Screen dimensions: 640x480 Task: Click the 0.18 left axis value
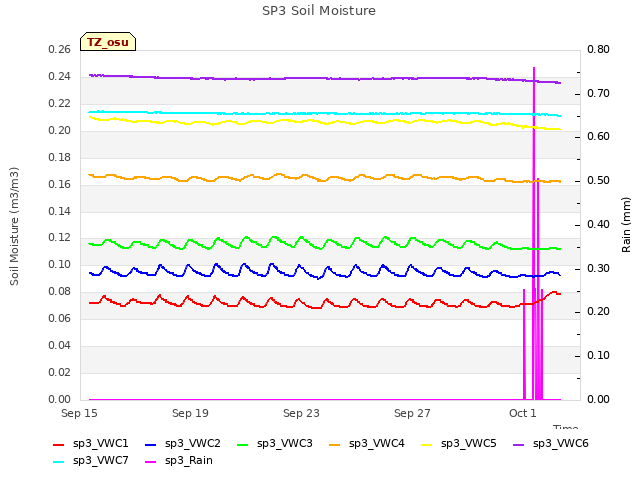(x=60, y=157)
